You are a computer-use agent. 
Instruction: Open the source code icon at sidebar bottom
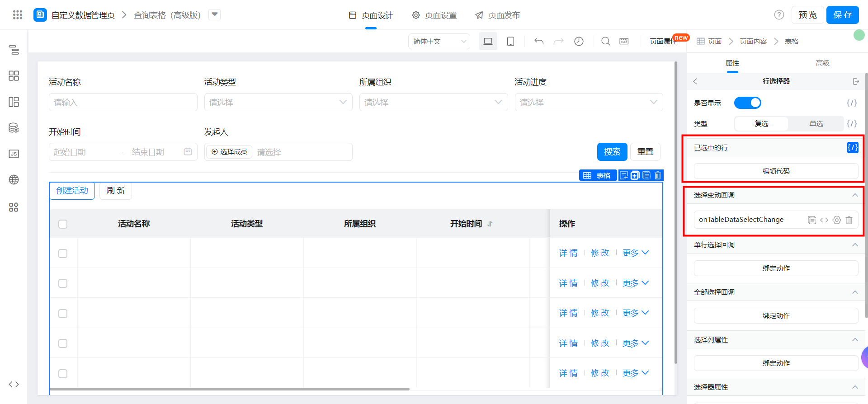(14, 385)
